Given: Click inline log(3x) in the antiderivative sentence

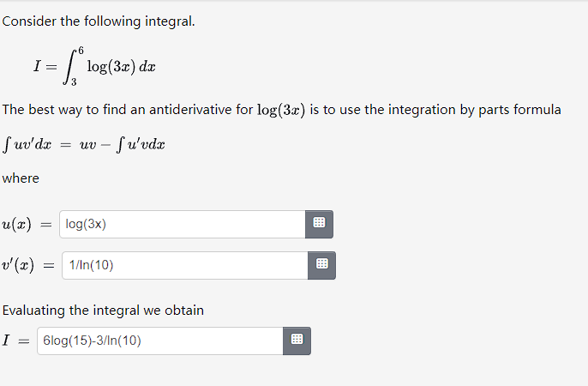Looking at the screenshot, I should point(281,110).
